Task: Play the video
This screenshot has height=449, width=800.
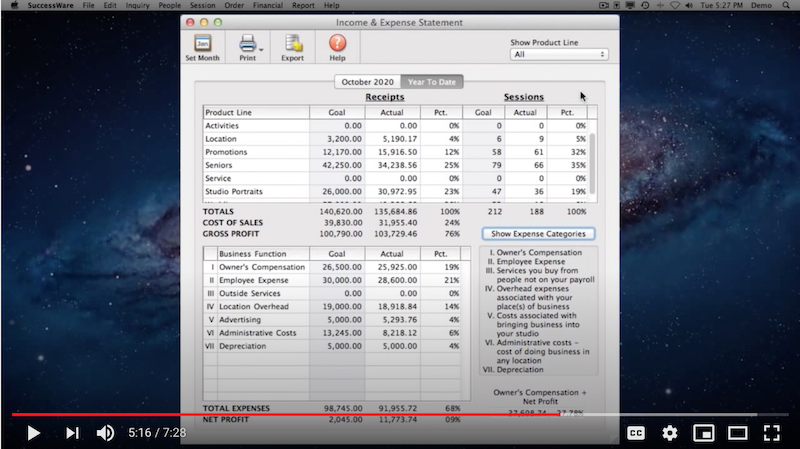Action: tap(34, 433)
